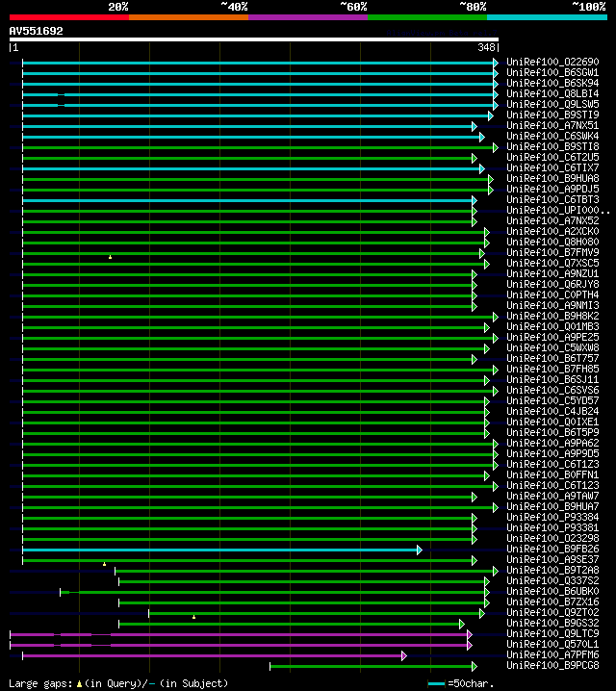Click the yellow gap marker below Q9ZT02 bar
Viewport: 616px width, 691px height.
(193, 617)
